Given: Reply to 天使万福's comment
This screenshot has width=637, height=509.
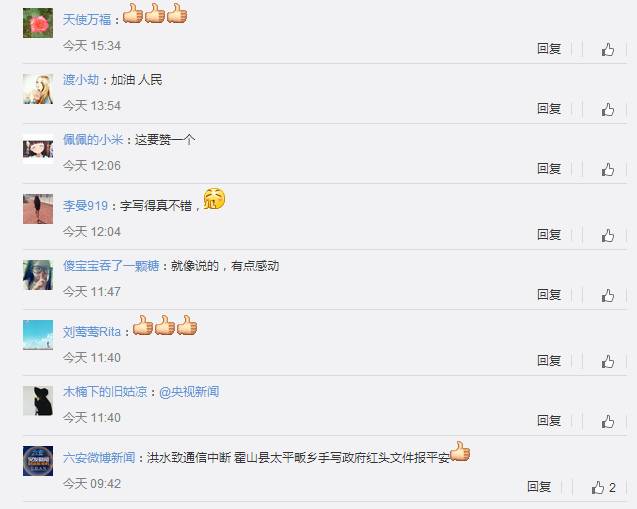Looking at the screenshot, I should pos(549,49).
